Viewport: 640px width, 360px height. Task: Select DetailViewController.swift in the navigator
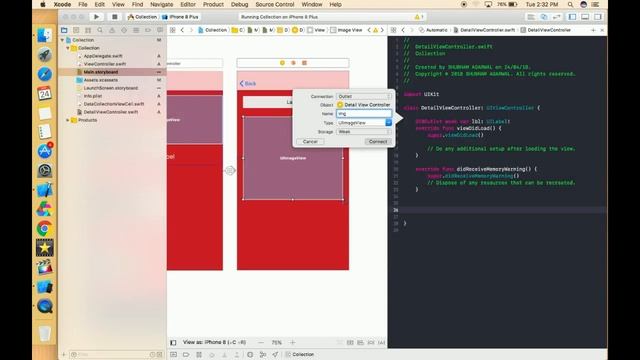point(111,112)
